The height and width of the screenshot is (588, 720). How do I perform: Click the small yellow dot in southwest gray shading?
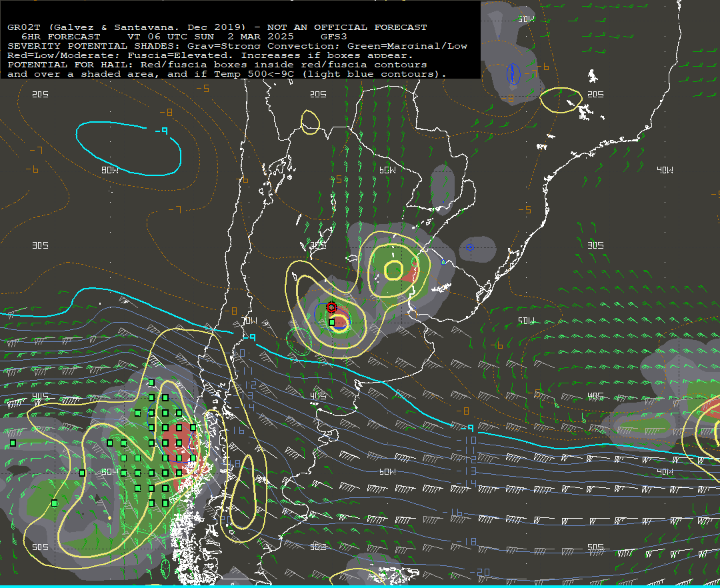[109, 518]
